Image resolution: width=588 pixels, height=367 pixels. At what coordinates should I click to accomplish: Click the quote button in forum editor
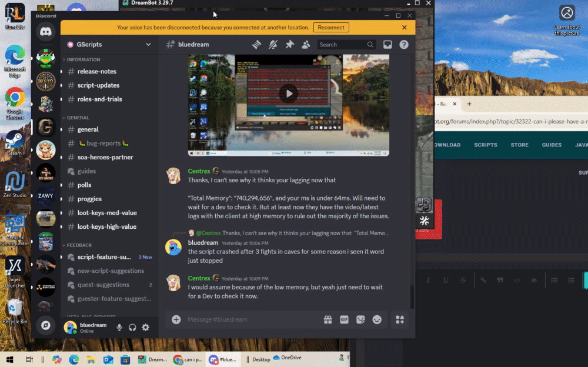pyautogui.click(x=500, y=281)
